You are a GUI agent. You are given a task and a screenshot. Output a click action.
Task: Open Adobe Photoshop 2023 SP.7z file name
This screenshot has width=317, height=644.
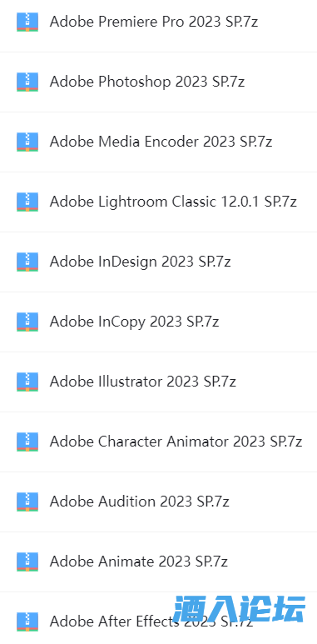point(147,82)
